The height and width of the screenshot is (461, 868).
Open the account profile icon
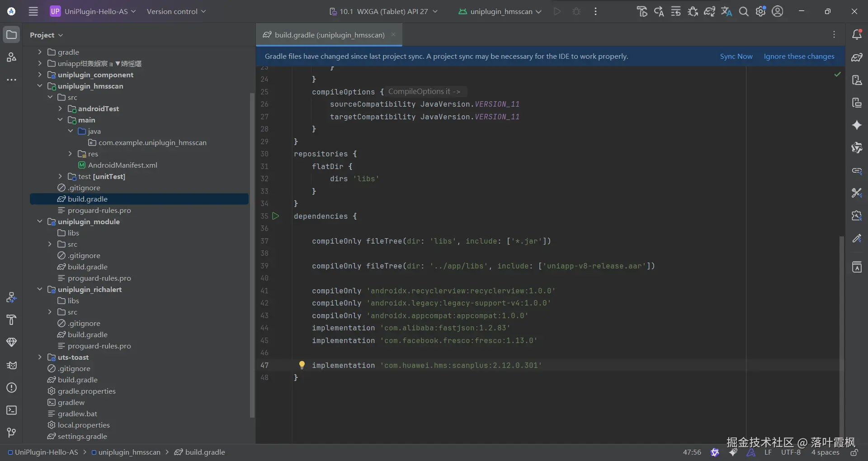[x=778, y=11]
